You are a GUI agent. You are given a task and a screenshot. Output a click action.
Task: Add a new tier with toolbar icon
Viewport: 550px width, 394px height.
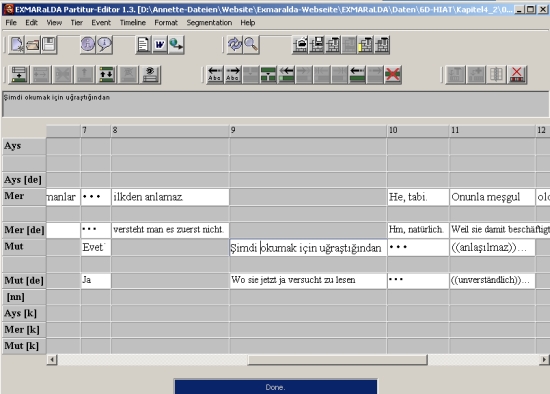19,74
